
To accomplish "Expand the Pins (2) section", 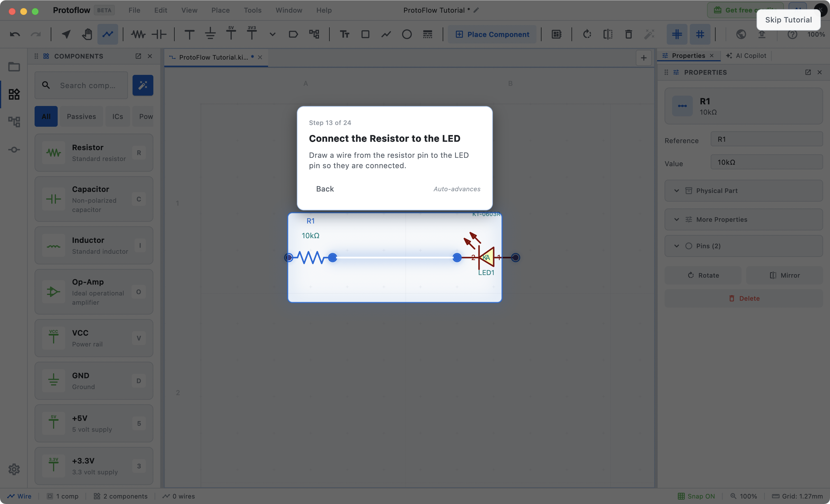I will (x=744, y=246).
